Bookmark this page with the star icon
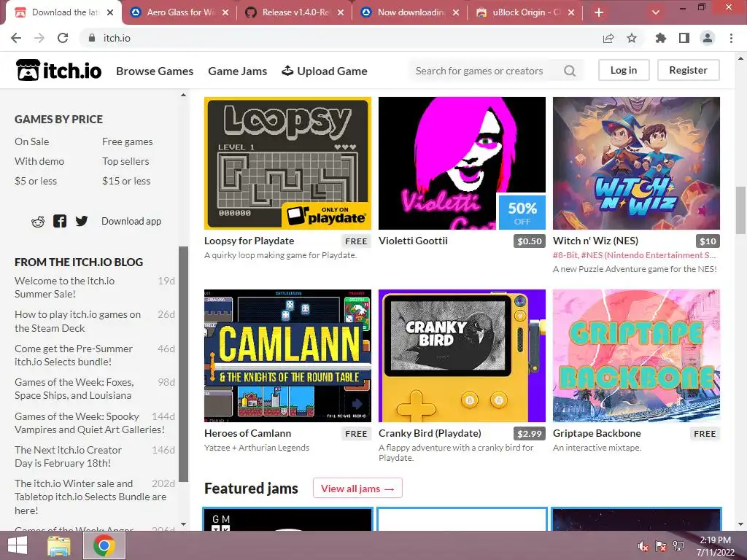This screenshot has height=560, width=747. click(x=632, y=38)
